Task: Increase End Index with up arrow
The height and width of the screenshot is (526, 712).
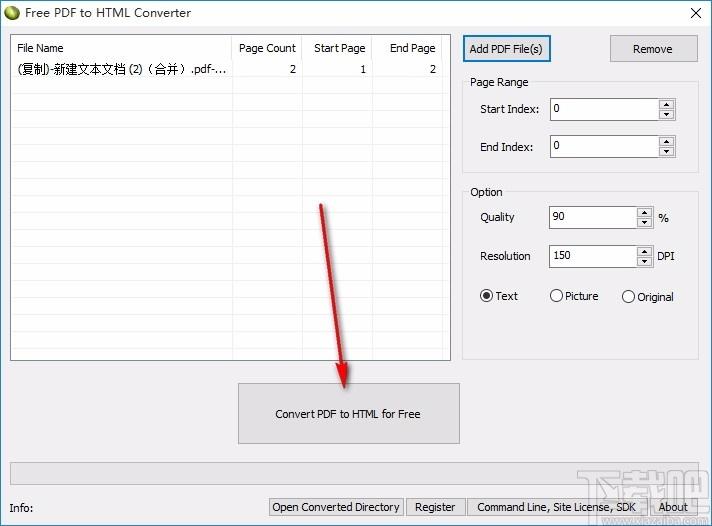Action: (x=667, y=142)
